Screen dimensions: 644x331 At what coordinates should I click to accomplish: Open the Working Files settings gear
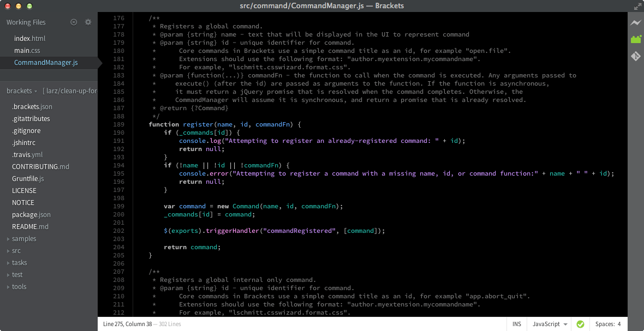click(x=87, y=22)
